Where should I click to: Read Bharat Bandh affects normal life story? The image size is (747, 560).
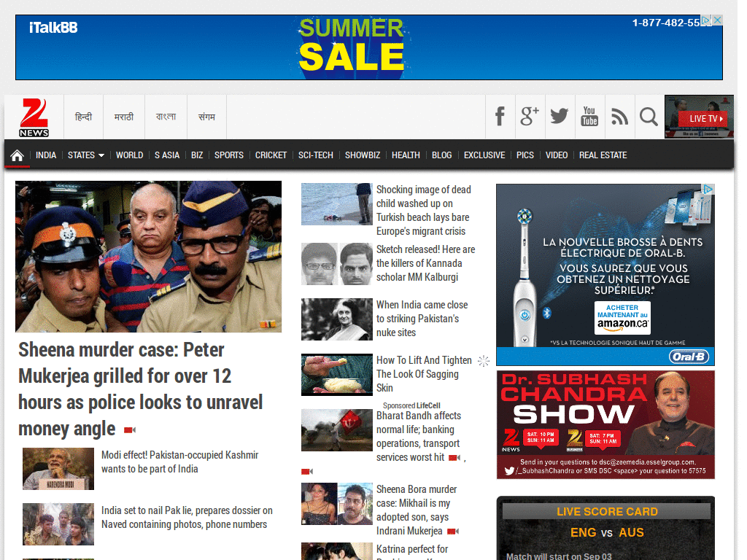point(418,436)
